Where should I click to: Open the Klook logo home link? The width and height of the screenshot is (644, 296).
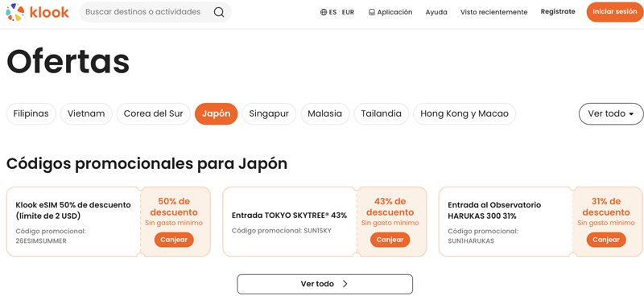37,12
